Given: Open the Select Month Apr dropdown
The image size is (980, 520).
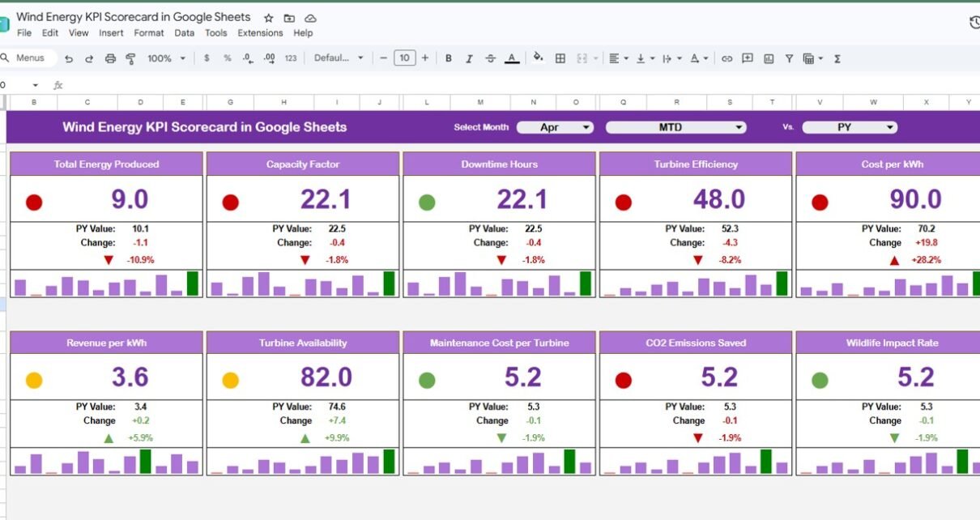Looking at the screenshot, I should [556, 127].
